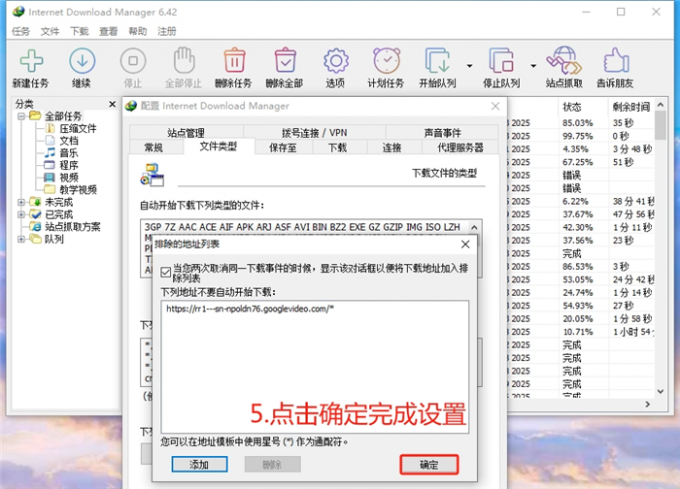
Task: Open the 查看 menu
Action: point(108,31)
